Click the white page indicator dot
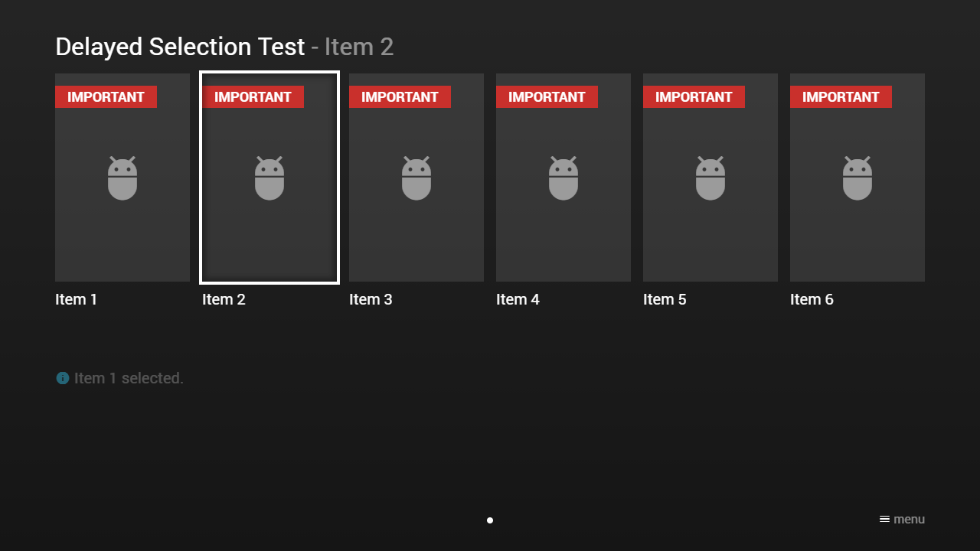 point(490,520)
